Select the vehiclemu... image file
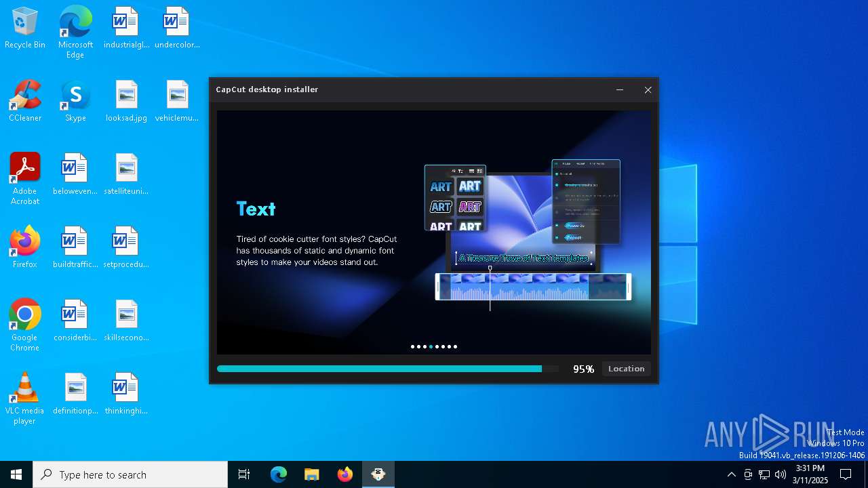The height and width of the screenshot is (488, 868). tap(177, 102)
